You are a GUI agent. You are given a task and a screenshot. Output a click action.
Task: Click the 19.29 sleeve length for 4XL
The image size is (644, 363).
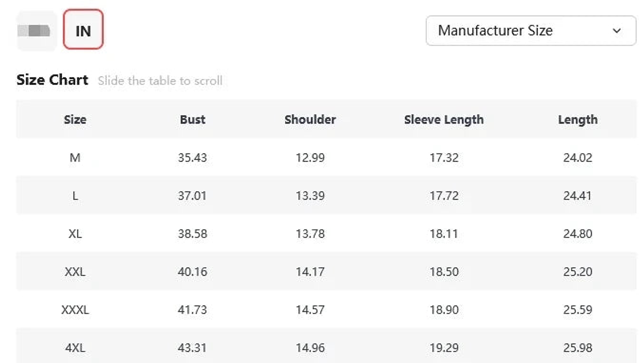pyautogui.click(x=444, y=348)
